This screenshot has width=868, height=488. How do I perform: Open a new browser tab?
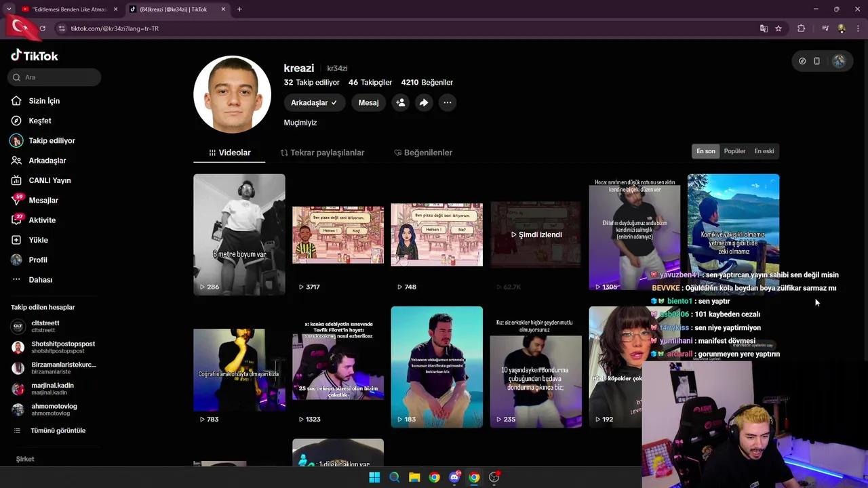point(239,9)
